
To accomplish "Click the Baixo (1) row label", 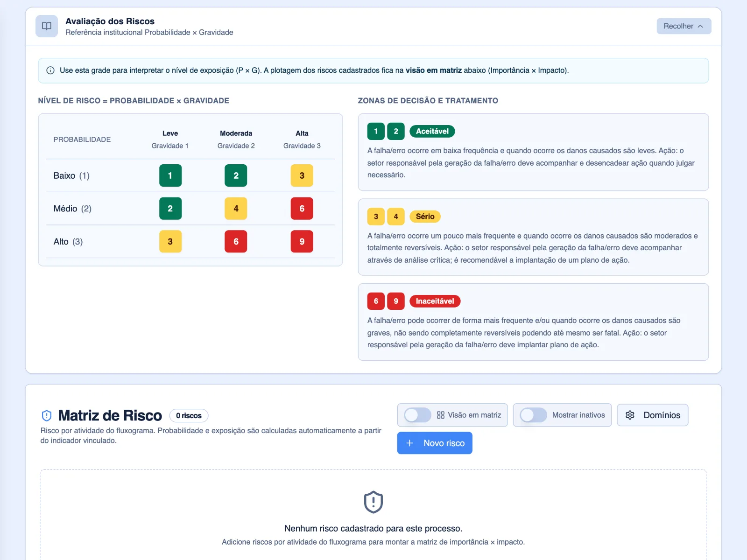I will 71,175.
